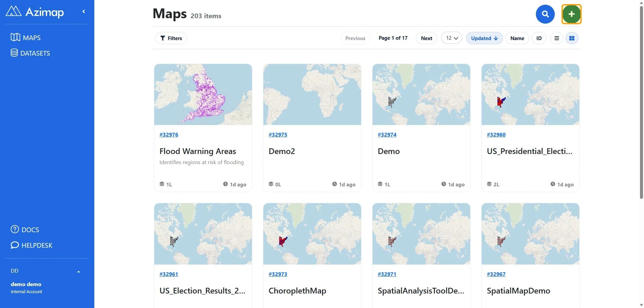Go to the Next page of maps
The width and height of the screenshot is (644, 308).
(426, 38)
